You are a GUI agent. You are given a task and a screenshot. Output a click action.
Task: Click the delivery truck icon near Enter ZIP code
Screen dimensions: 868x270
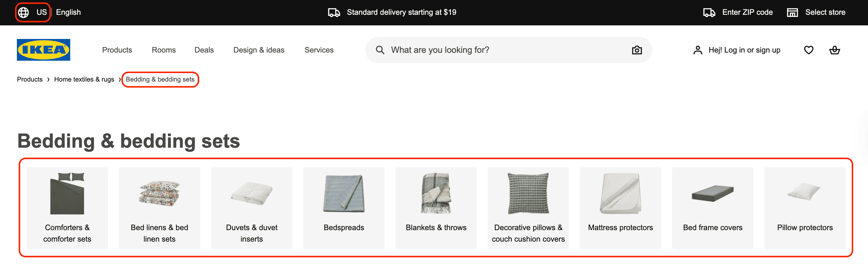point(709,12)
